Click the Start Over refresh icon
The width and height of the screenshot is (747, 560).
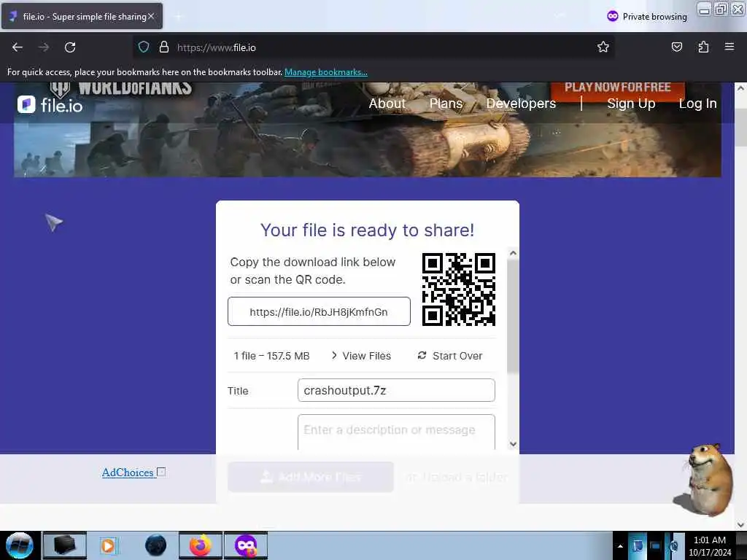tap(422, 355)
